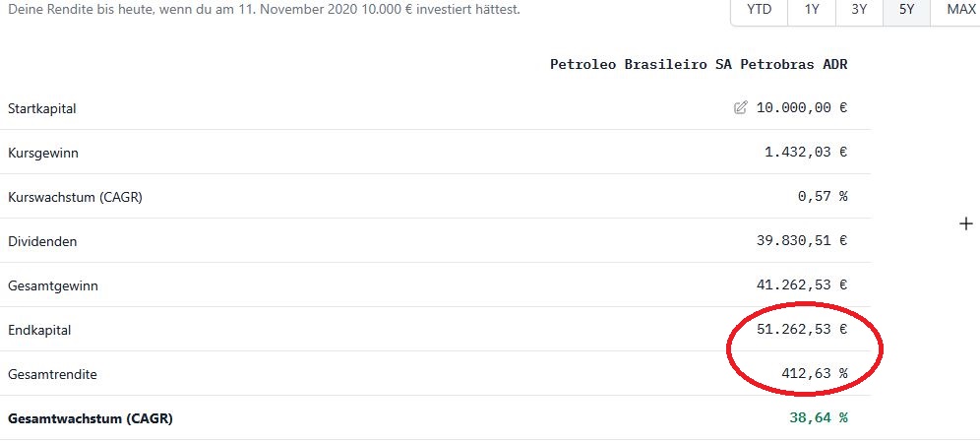Click the 10.000,00 € Startkapital value

[801, 108]
